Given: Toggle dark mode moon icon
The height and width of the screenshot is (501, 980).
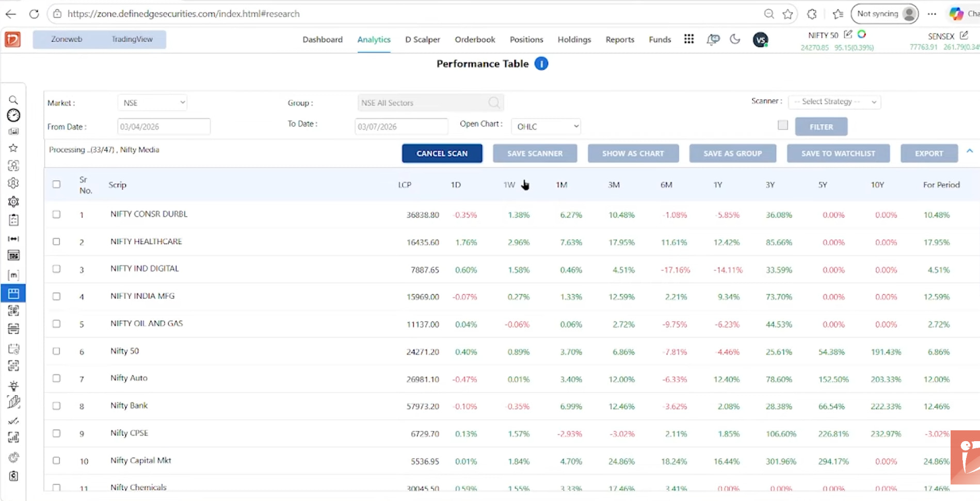Looking at the screenshot, I should click(x=735, y=39).
